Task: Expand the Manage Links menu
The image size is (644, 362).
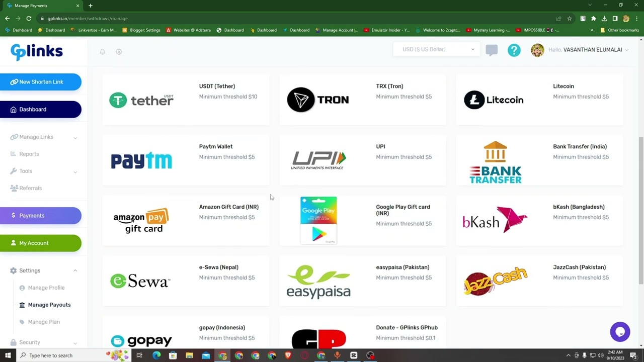Action: 43,137
